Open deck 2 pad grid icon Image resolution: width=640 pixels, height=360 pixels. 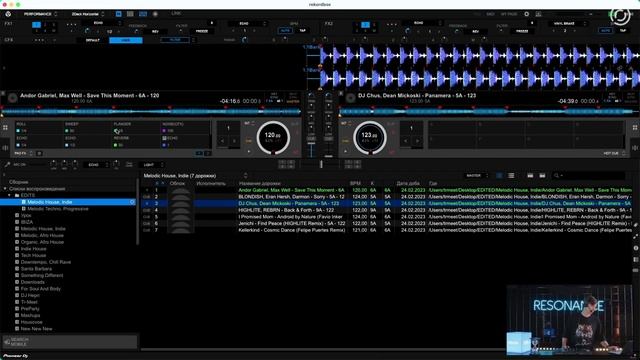(x=635, y=128)
